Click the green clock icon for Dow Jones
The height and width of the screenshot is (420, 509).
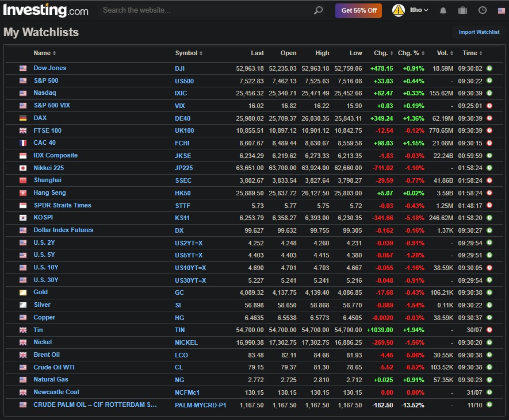[x=489, y=68]
